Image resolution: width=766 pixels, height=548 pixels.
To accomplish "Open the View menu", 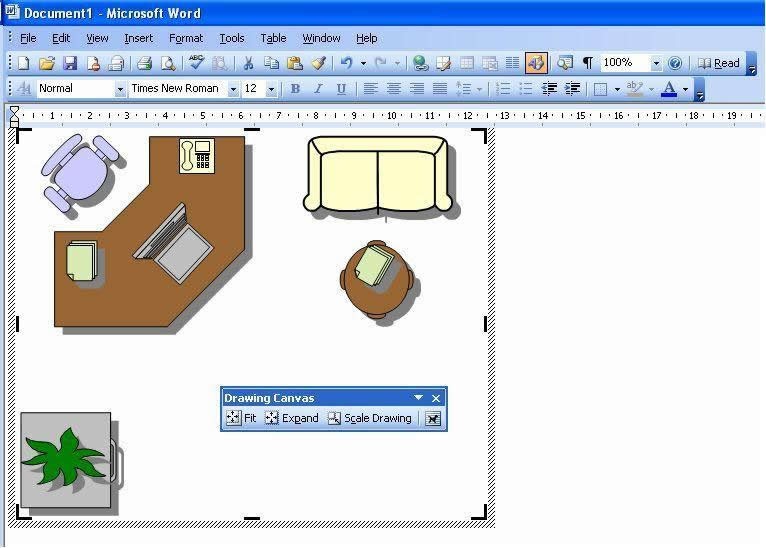I will 97,38.
